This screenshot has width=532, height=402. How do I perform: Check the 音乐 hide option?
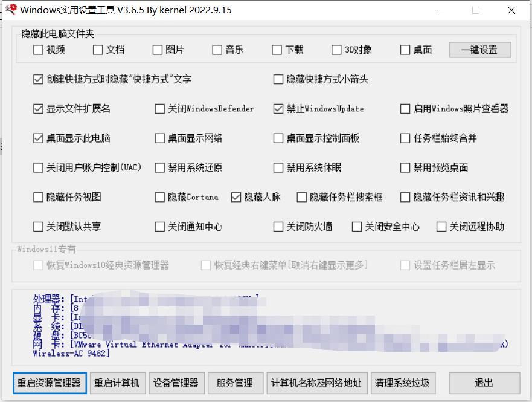(216, 50)
